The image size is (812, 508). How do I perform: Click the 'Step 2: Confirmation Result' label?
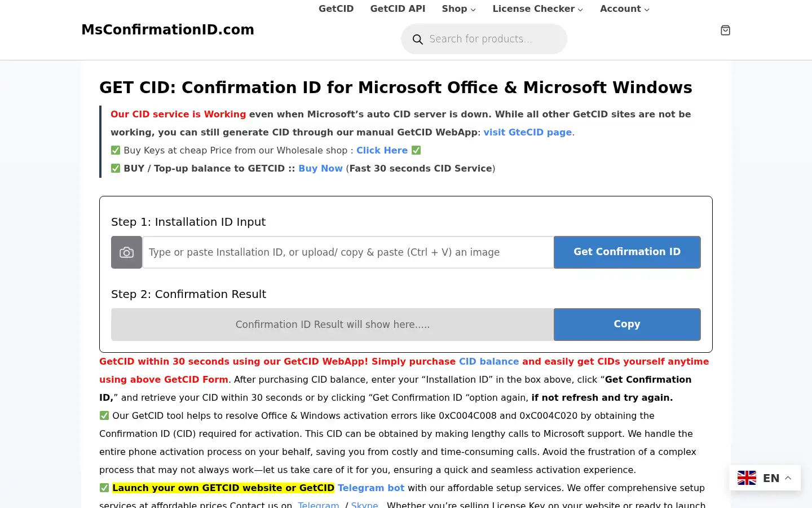click(188, 294)
